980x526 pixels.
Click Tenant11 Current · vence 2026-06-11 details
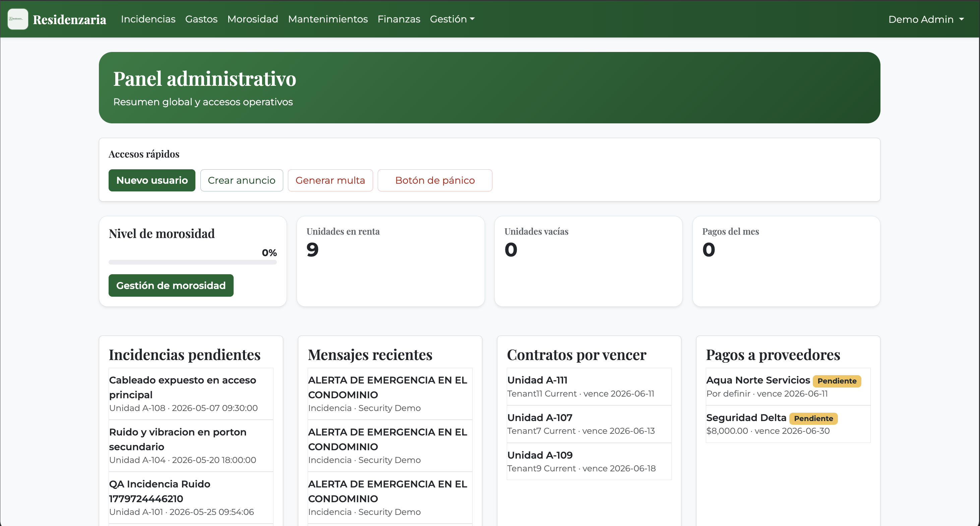(x=580, y=394)
